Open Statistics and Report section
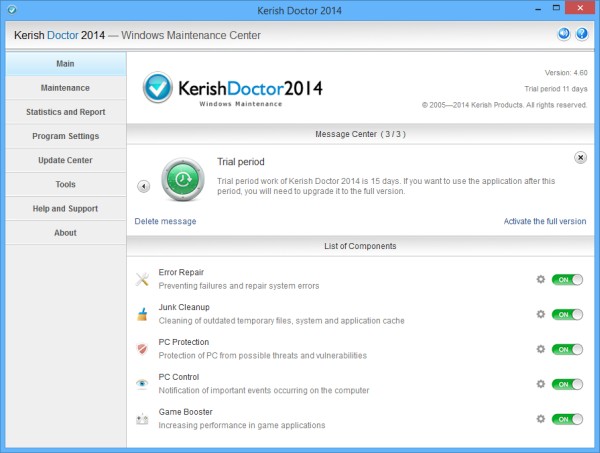Viewport: 600px width, 453px height. click(66, 112)
